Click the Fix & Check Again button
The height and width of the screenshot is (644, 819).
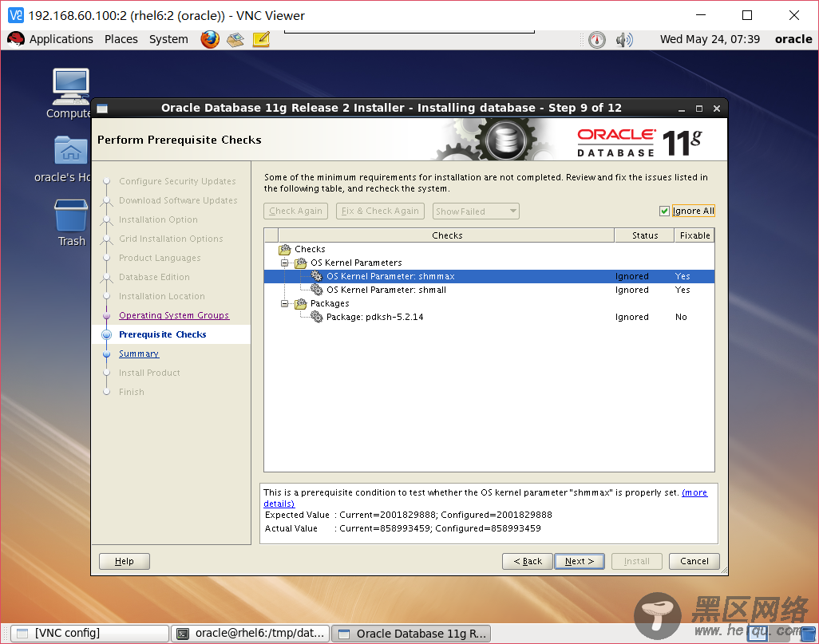tap(380, 211)
